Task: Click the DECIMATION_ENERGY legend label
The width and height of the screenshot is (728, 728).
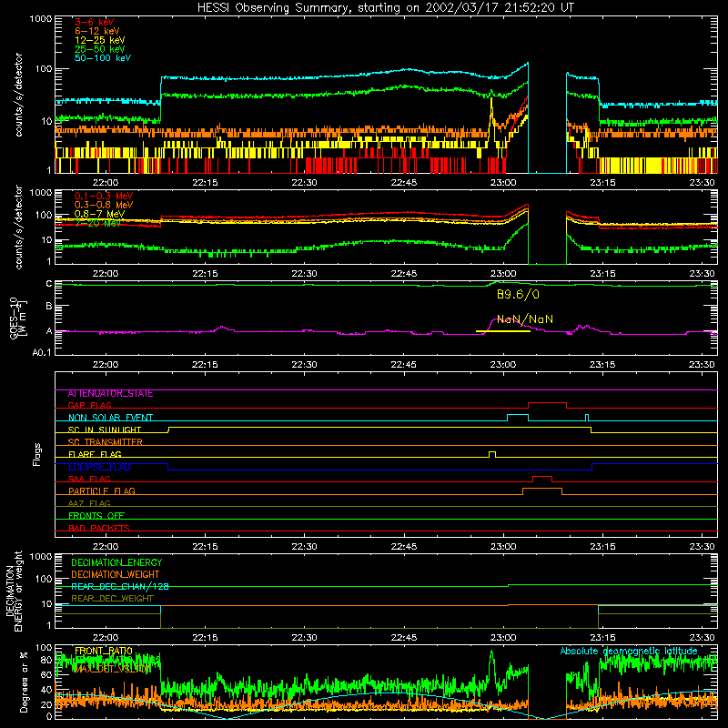Action: 116,562
